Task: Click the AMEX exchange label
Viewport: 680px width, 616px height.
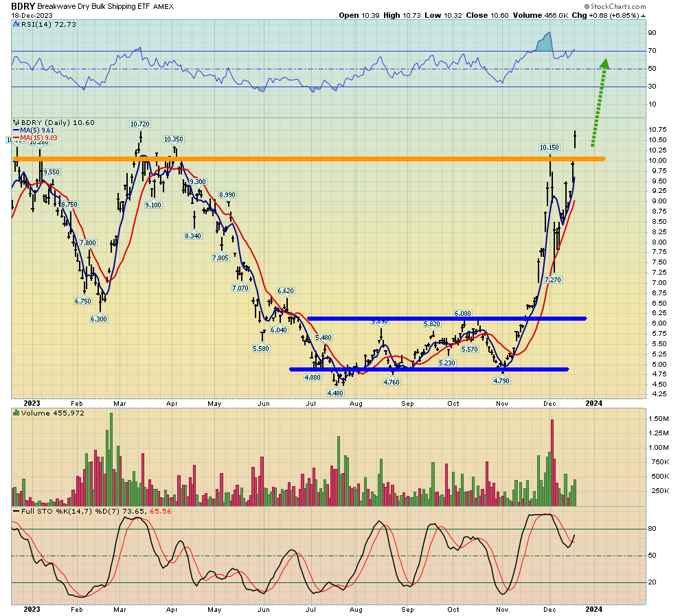Action: tap(163, 6)
